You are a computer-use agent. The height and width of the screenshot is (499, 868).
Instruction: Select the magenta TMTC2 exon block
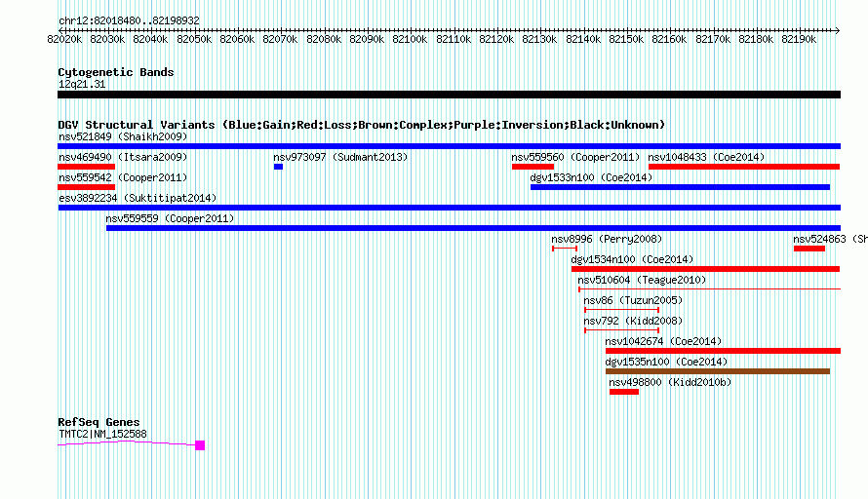[x=200, y=445]
